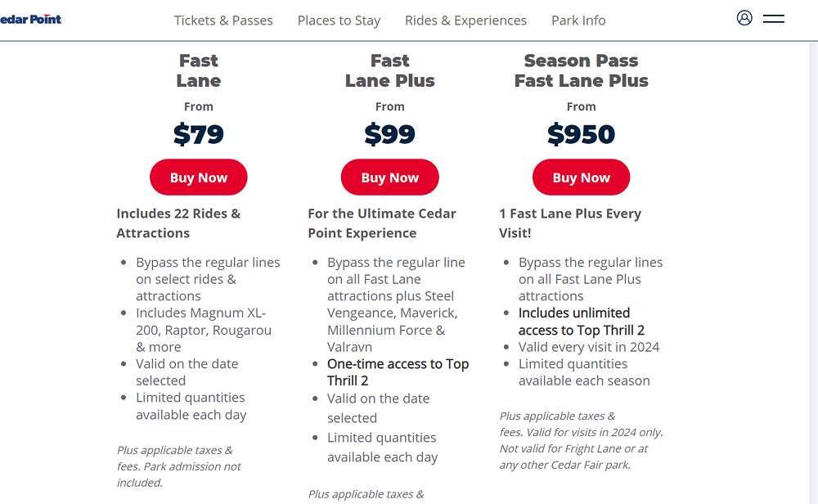Click the $99 price
This screenshot has width=818, height=504.
coord(390,134)
